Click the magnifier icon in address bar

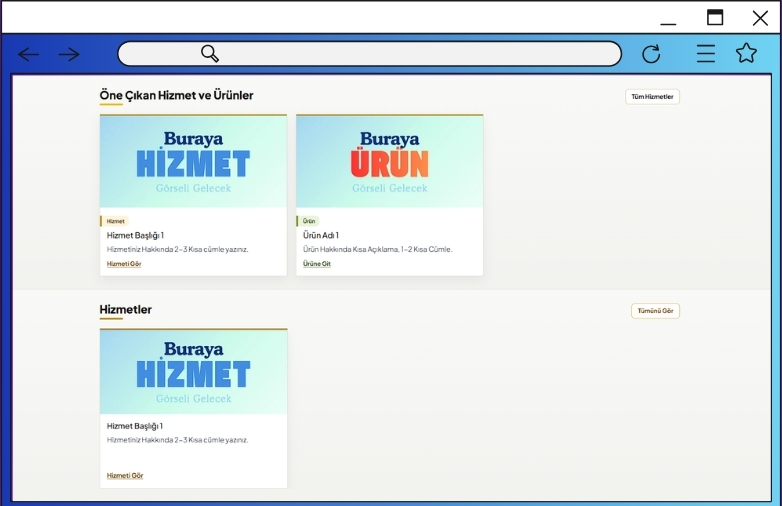point(210,54)
